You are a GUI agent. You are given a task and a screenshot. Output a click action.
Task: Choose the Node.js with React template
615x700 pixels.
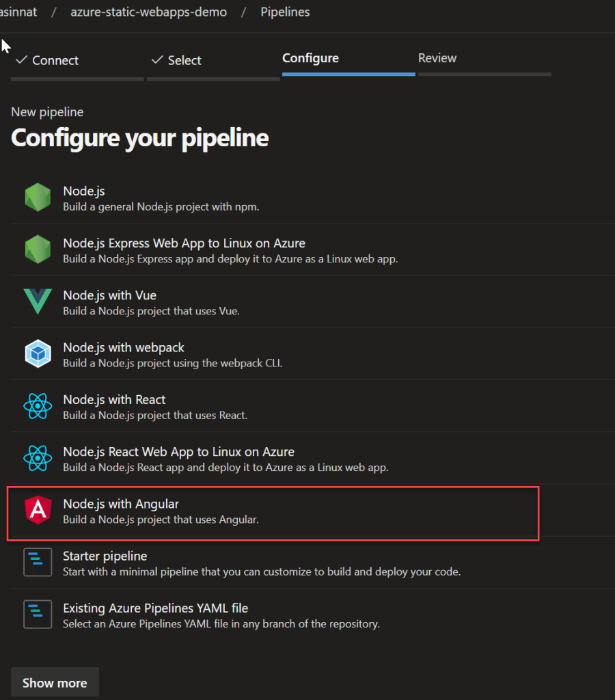point(114,400)
